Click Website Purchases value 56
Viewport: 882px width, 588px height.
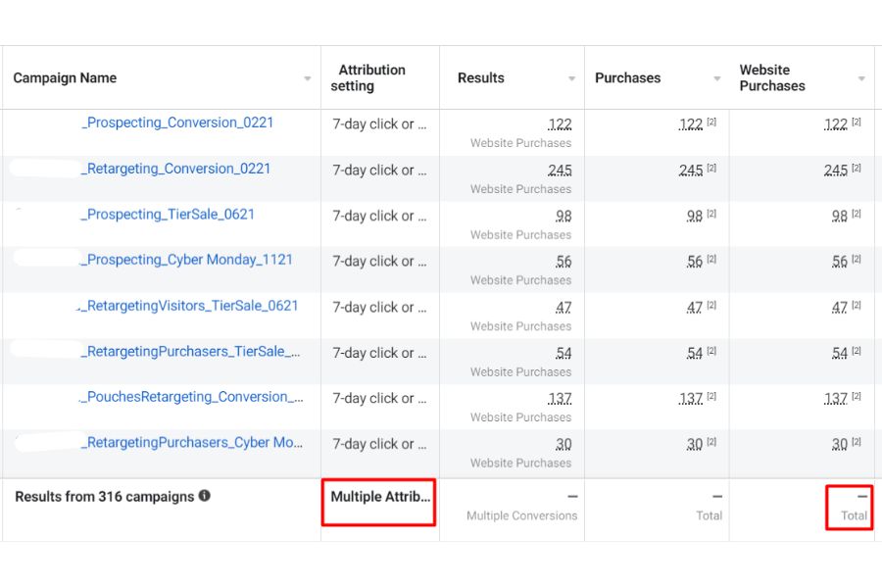[x=839, y=262]
